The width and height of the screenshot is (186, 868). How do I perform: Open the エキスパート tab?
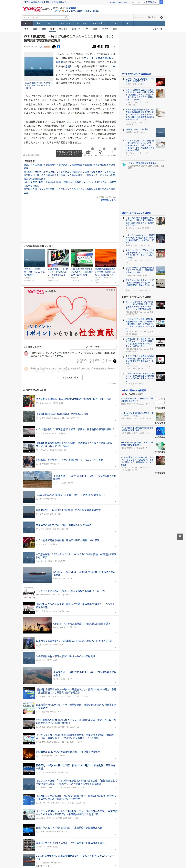coord(64,23)
